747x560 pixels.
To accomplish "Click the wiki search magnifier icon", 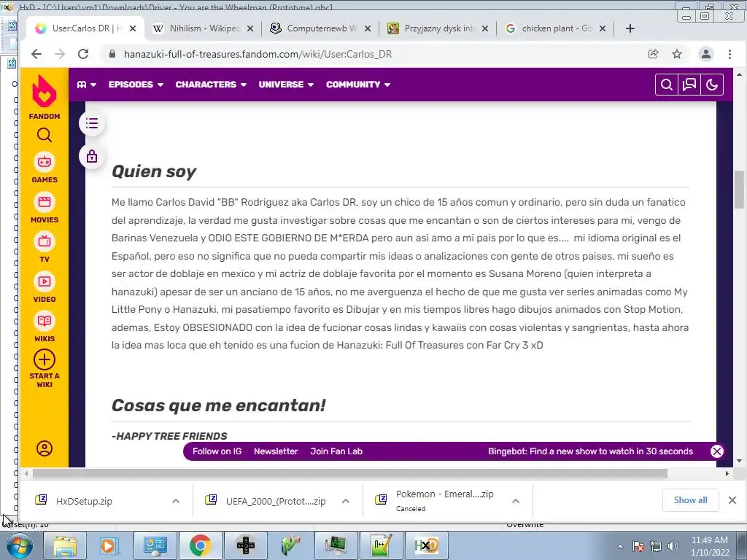I will [x=667, y=85].
